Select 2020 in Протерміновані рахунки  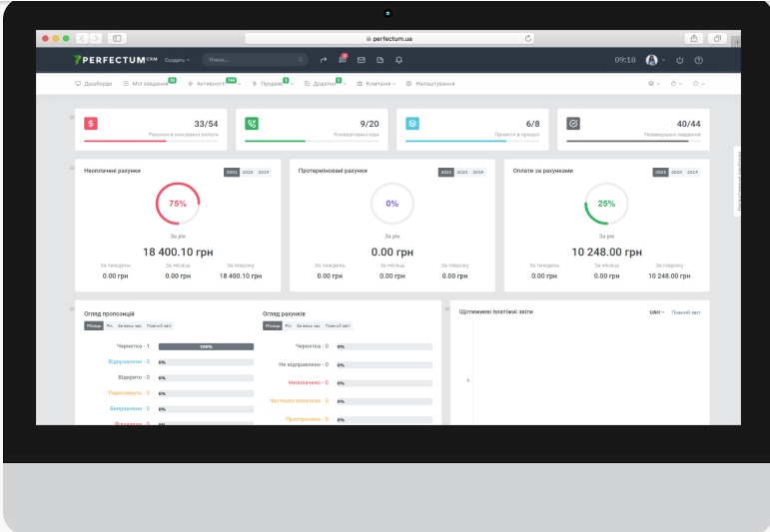462,173
